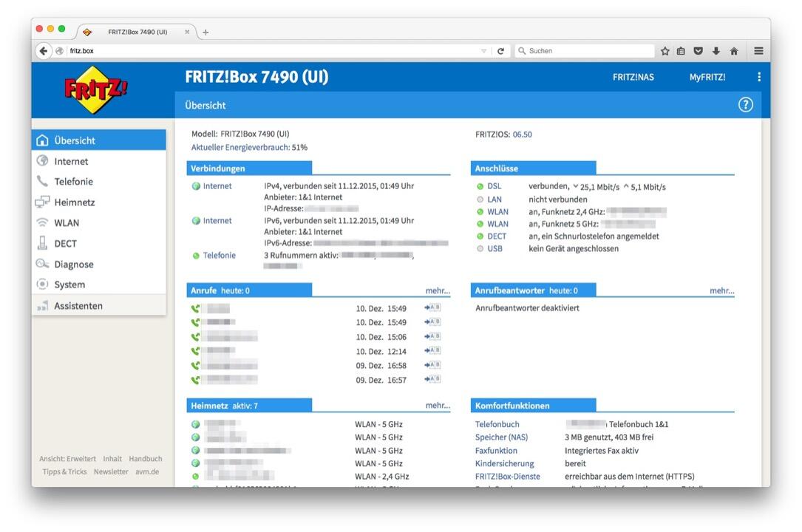Click the DSL link under Anschlüsse
Screen dimensions: 802x532
494,186
